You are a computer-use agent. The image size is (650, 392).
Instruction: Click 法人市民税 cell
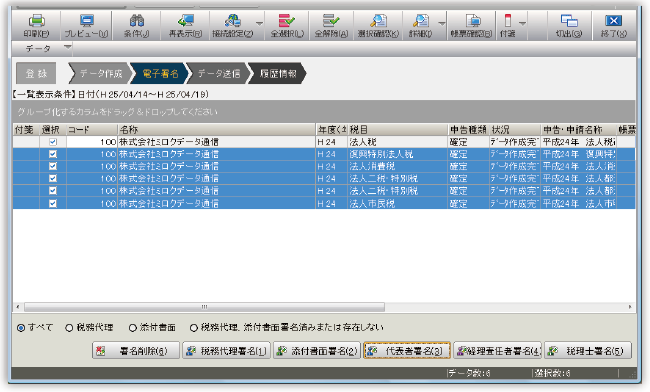(398, 203)
